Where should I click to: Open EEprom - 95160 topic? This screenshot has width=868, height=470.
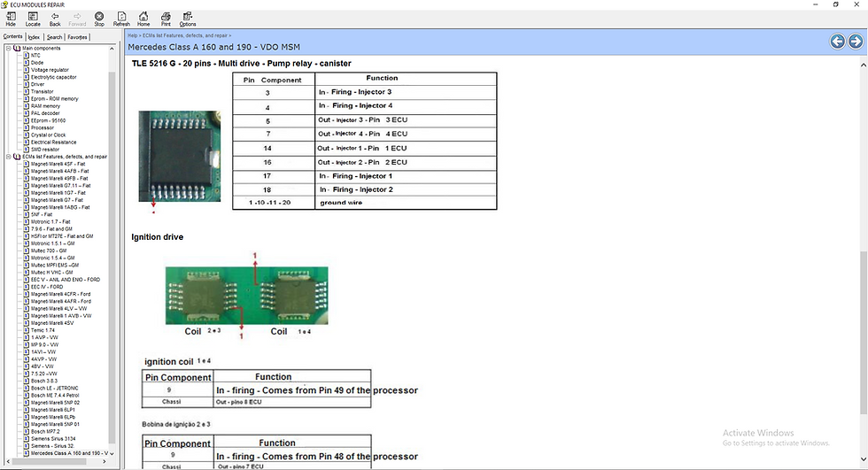pos(48,120)
